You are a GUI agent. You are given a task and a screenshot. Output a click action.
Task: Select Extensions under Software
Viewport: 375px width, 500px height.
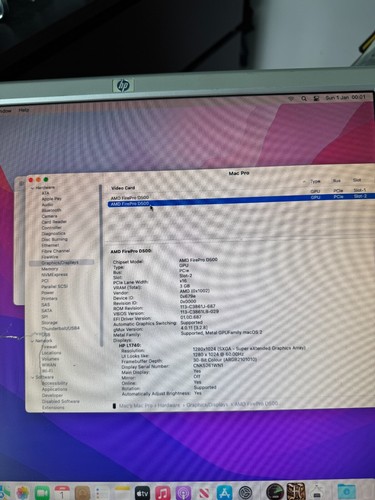(x=53, y=407)
